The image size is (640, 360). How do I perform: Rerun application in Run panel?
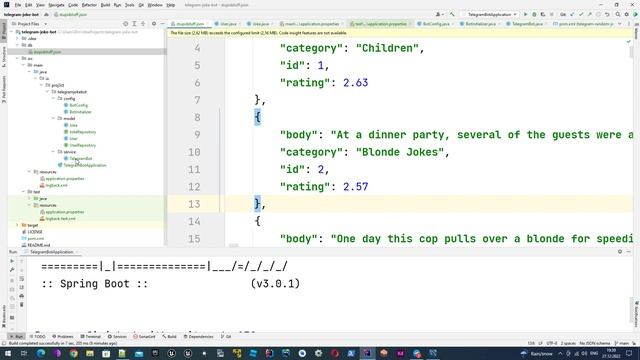(x=12, y=261)
